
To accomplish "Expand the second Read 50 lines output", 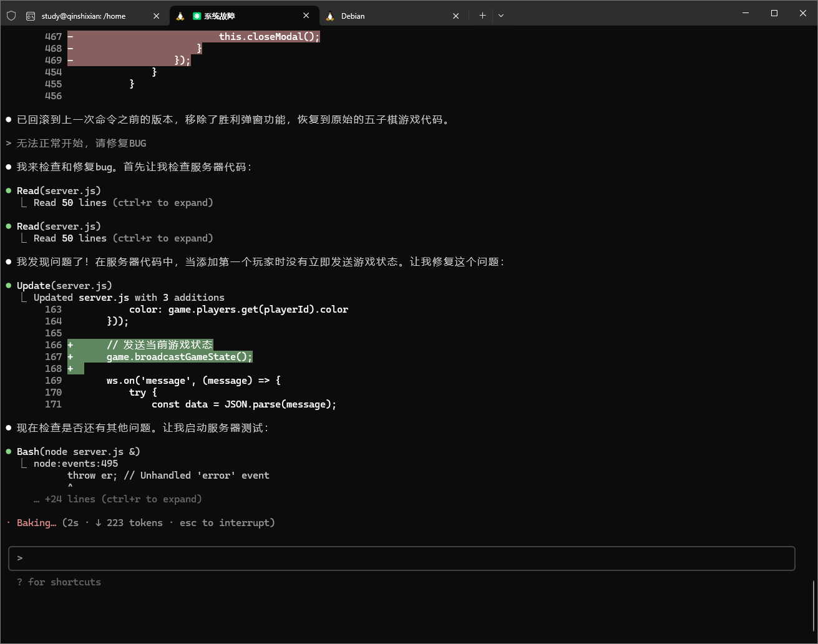I will [x=123, y=238].
